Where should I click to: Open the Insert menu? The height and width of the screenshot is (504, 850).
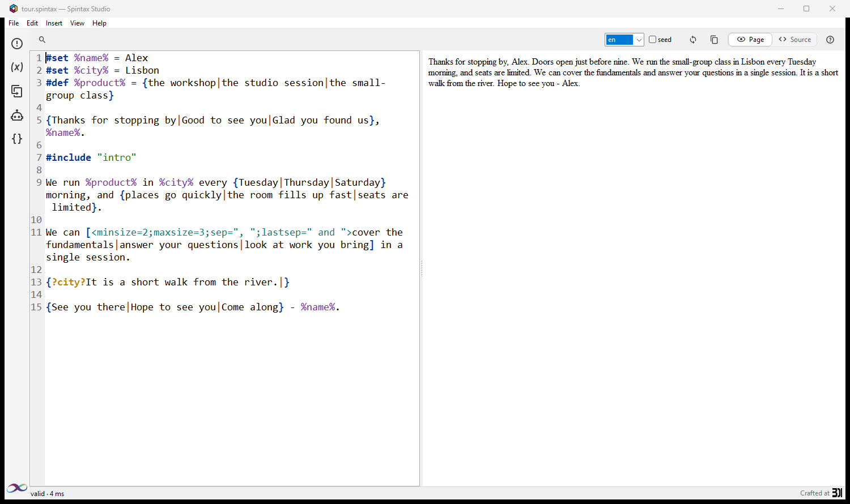(54, 23)
